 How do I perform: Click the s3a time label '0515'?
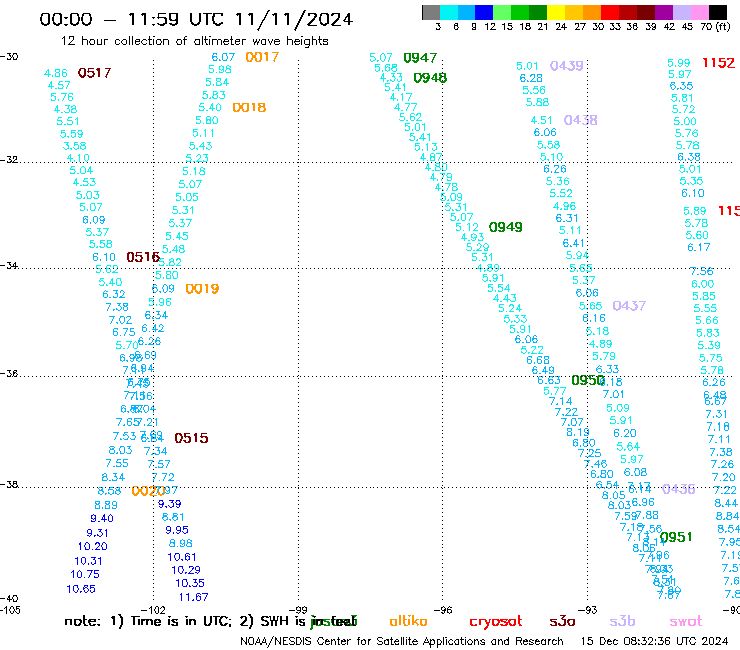[x=191, y=438]
